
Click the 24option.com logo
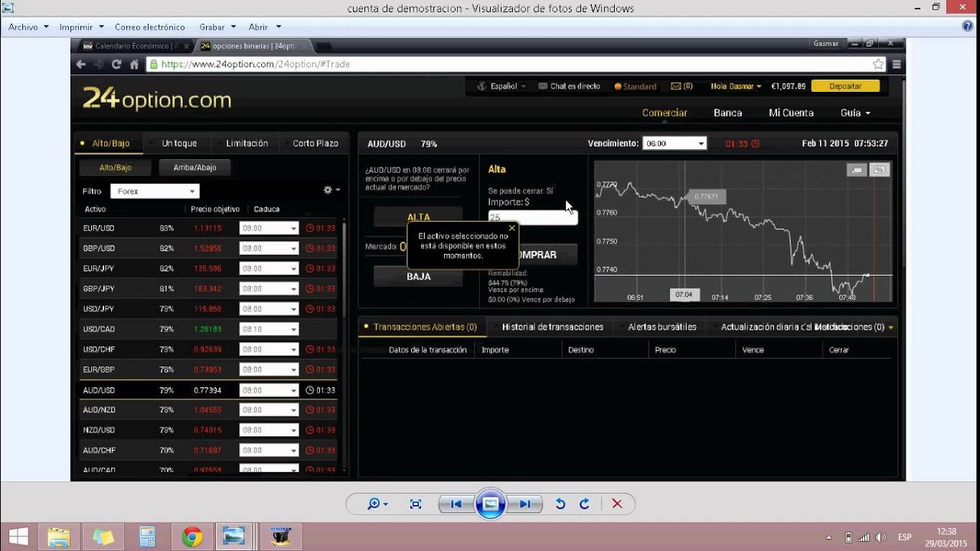point(157,99)
